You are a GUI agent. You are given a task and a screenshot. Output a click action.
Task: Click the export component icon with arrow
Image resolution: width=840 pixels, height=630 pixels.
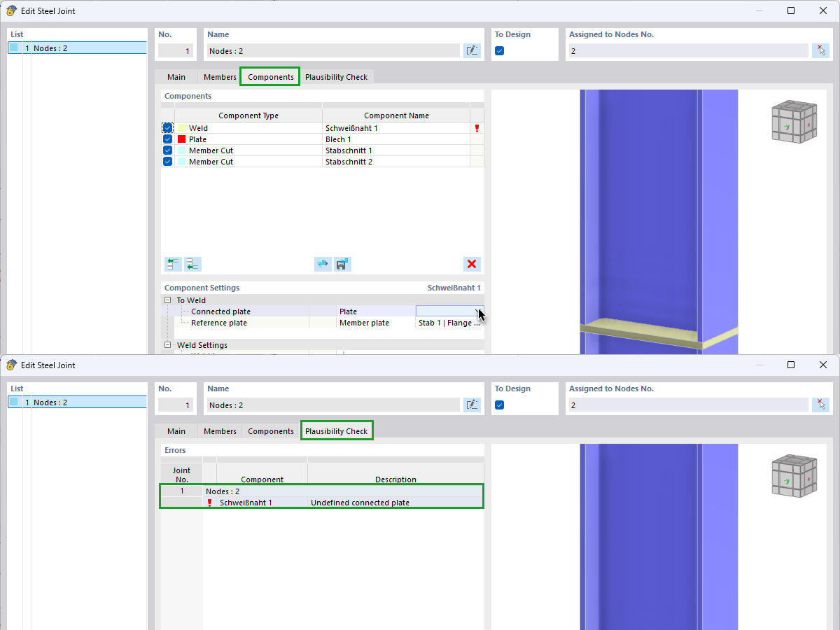point(323,264)
